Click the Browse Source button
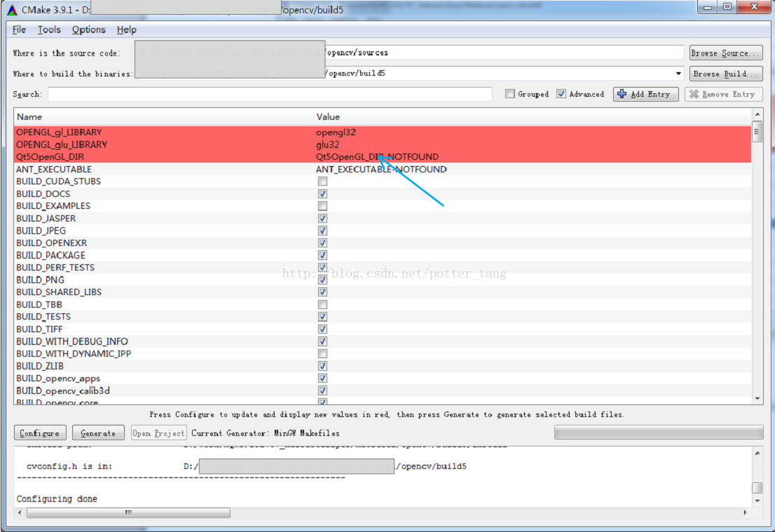The width and height of the screenshot is (775, 532). coord(725,53)
